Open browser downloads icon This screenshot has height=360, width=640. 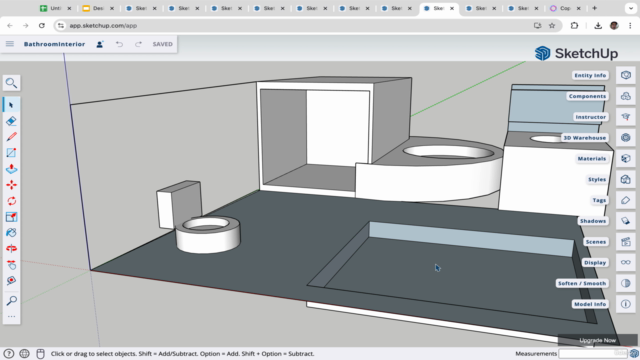598,25
